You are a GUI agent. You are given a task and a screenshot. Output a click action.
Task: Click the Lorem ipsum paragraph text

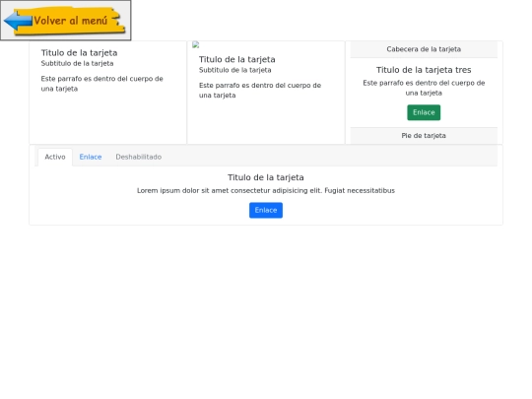coord(266,191)
